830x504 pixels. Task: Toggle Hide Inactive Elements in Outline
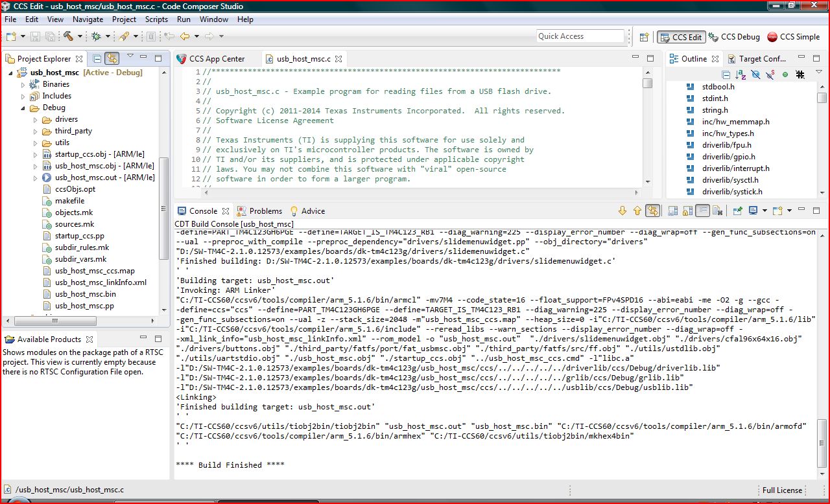tap(800, 74)
